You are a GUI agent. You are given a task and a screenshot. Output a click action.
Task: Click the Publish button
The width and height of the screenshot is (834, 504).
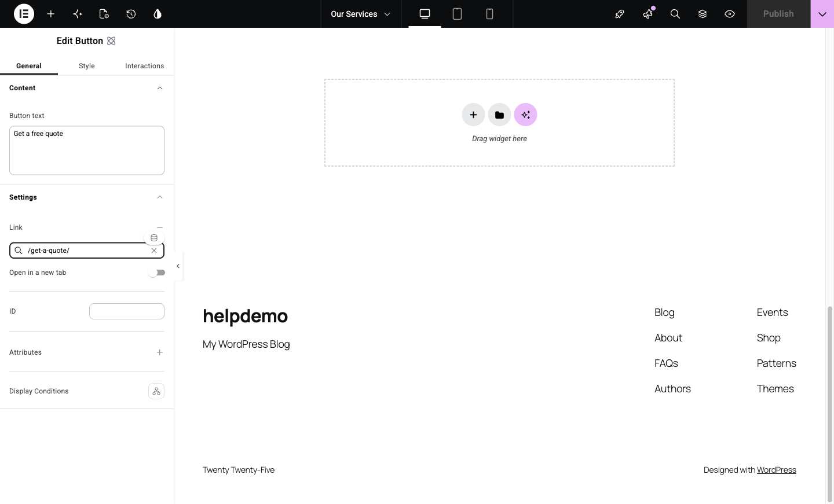pos(778,14)
